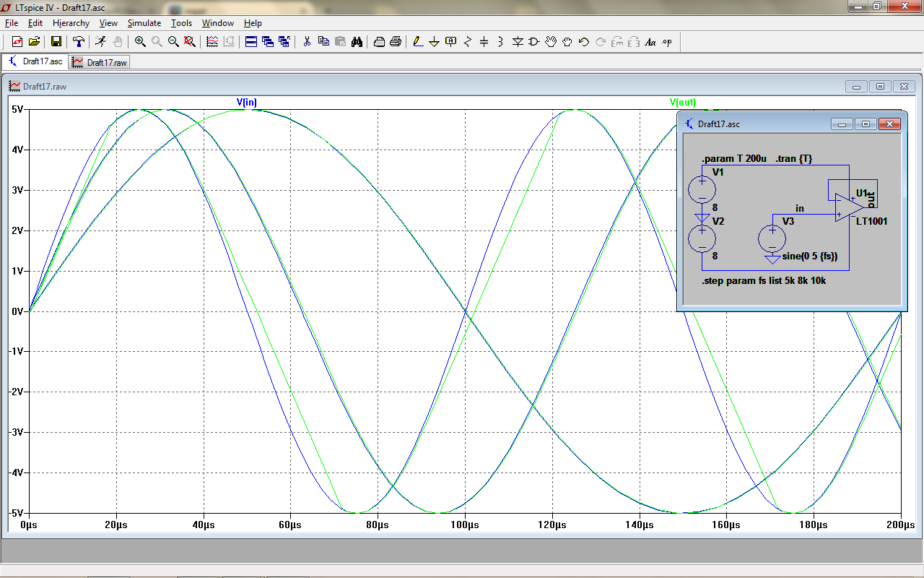Screen dimensions: 924x578
Task: Open the Hierarchy menu
Action: pos(71,23)
